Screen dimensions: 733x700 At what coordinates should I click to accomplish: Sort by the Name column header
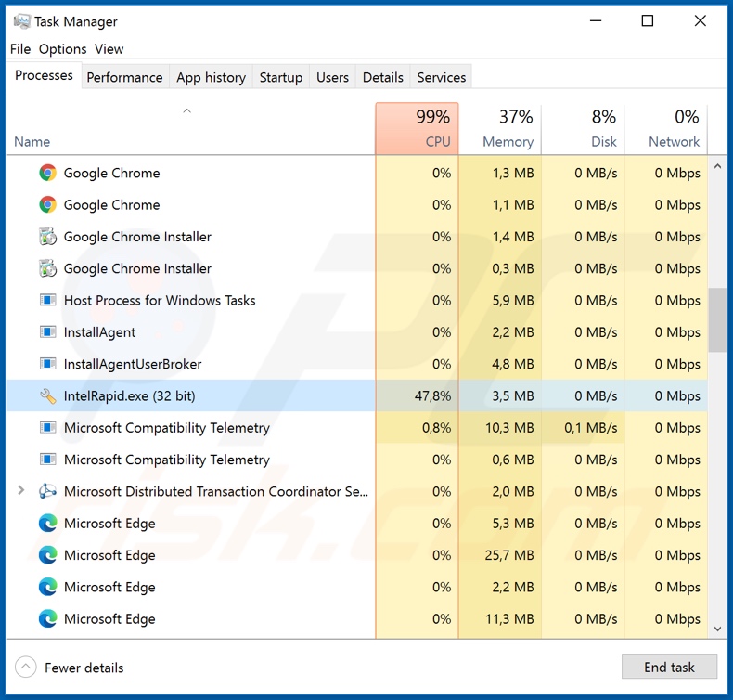coord(191,129)
